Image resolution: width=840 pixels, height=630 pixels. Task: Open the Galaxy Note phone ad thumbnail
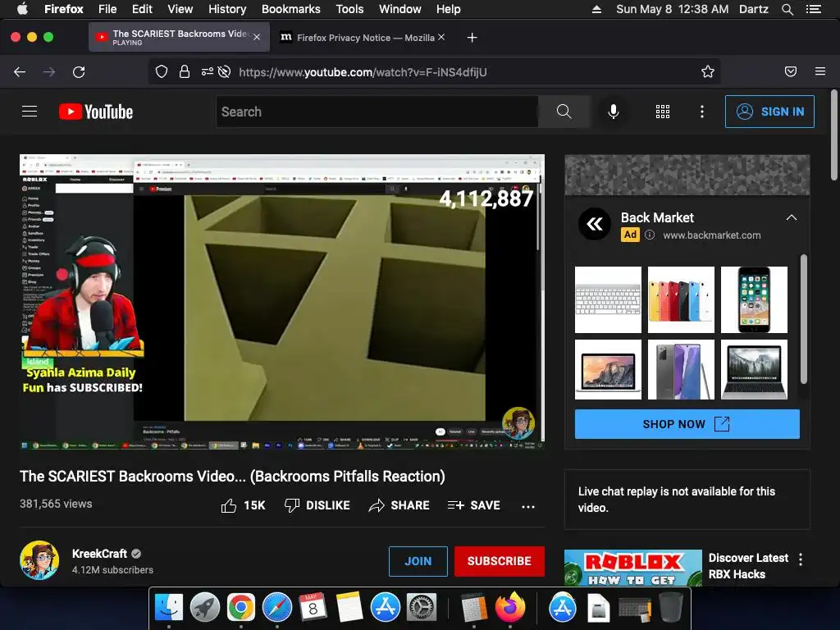pos(681,369)
